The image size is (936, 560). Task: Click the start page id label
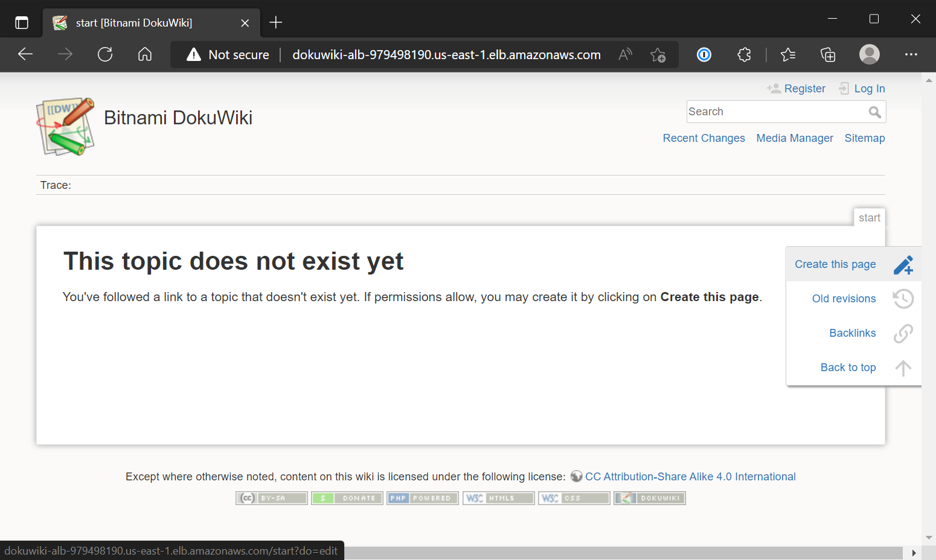tap(870, 218)
